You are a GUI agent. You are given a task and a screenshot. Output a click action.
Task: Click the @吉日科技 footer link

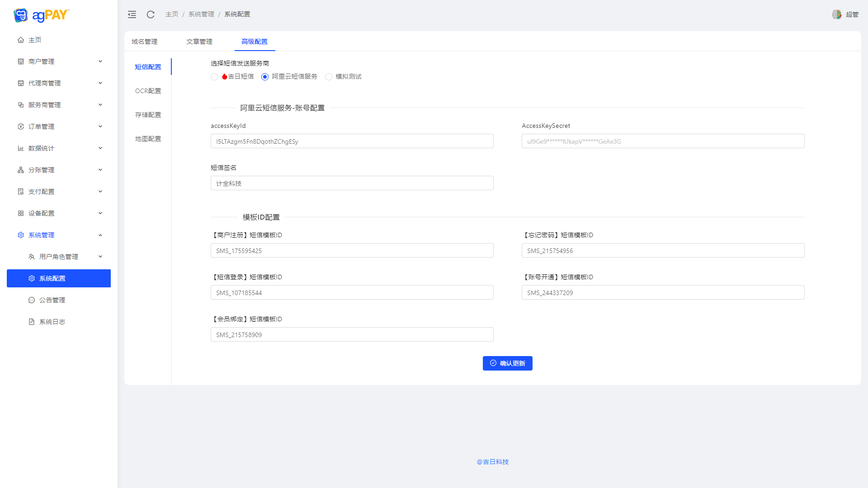tap(493, 462)
